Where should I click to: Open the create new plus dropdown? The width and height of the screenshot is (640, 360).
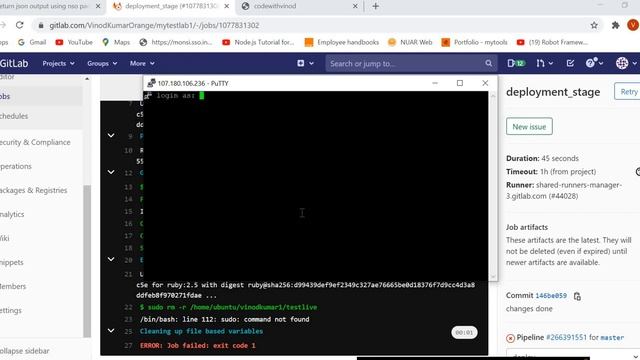pyautogui.click(x=305, y=63)
